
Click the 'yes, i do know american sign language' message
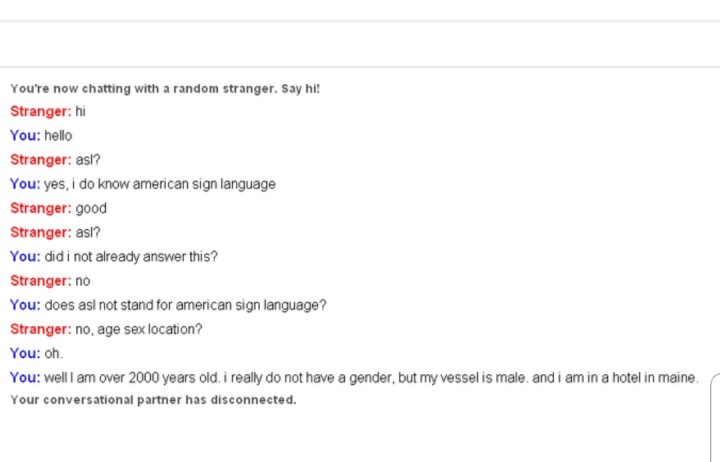point(160,184)
